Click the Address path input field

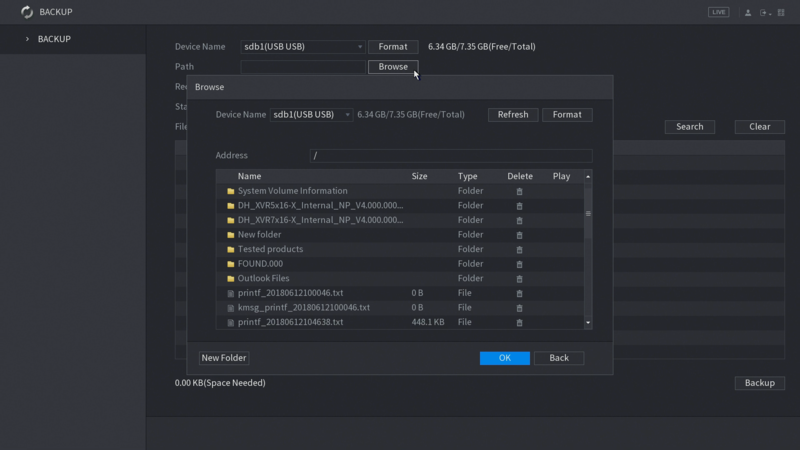450,156
